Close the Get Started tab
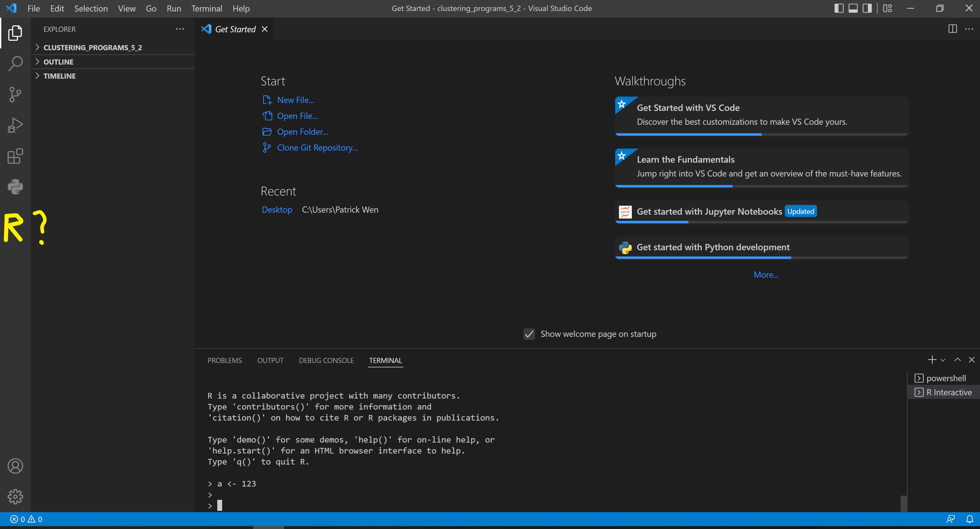 [x=265, y=29]
